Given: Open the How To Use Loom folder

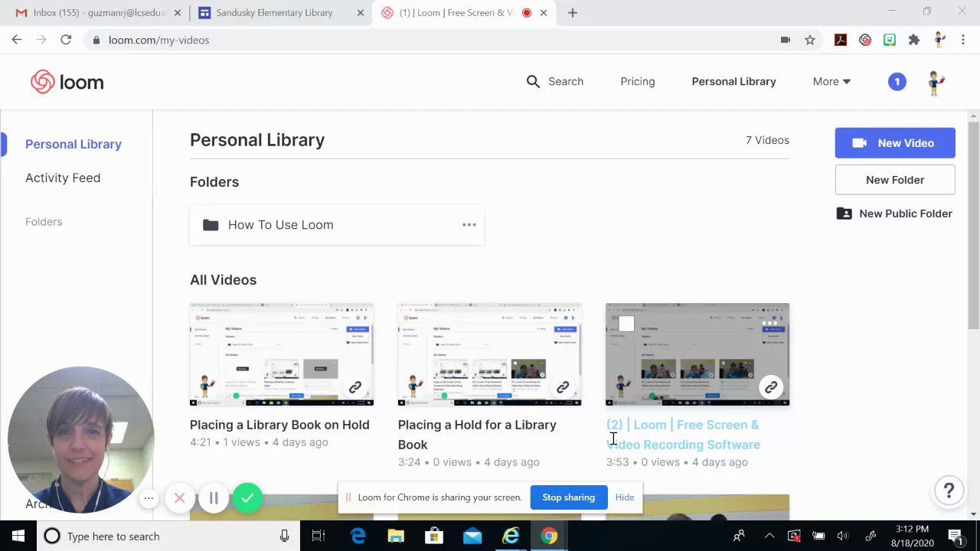Looking at the screenshot, I should point(337,225).
